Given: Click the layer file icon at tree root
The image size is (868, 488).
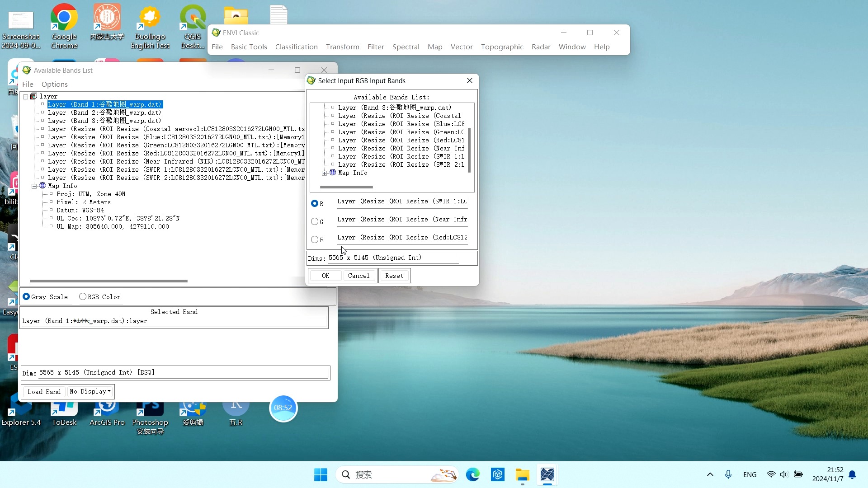Looking at the screenshot, I should 33,96.
